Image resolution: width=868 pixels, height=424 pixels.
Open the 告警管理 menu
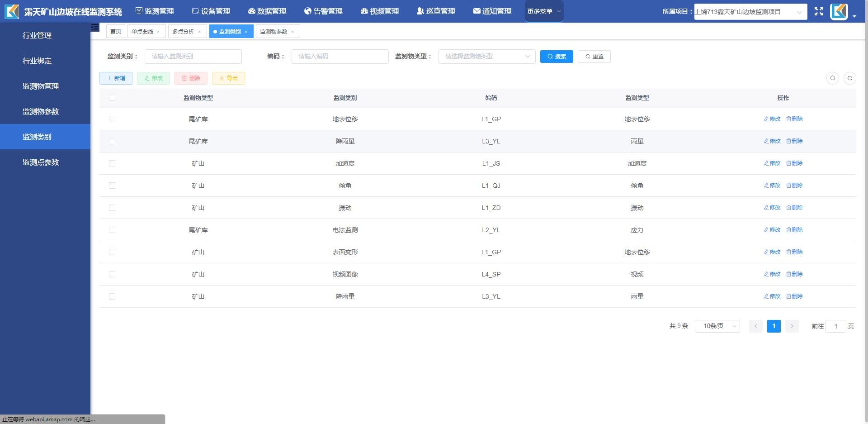323,11
